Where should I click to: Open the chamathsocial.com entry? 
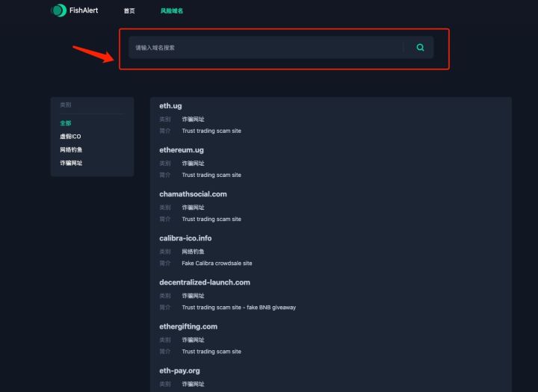[x=193, y=194]
